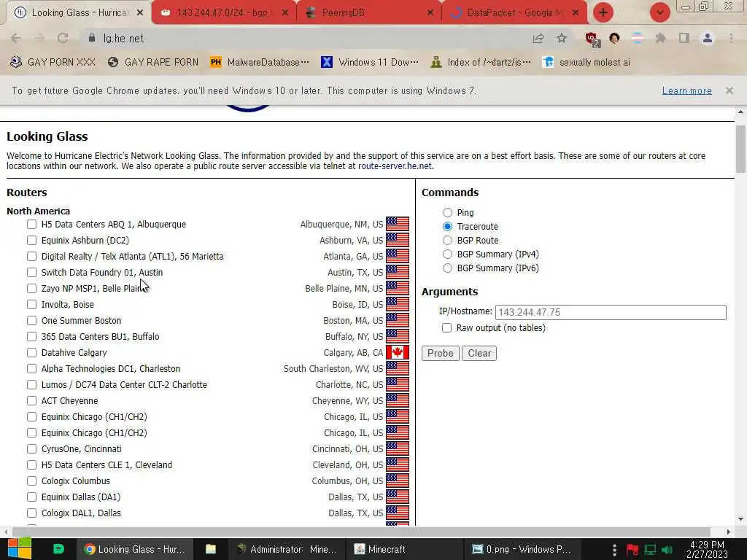Open the Index of /~dartz/is bookmark
The height and width of the screenshot is (560, 747).
click(x=480, y=62)
